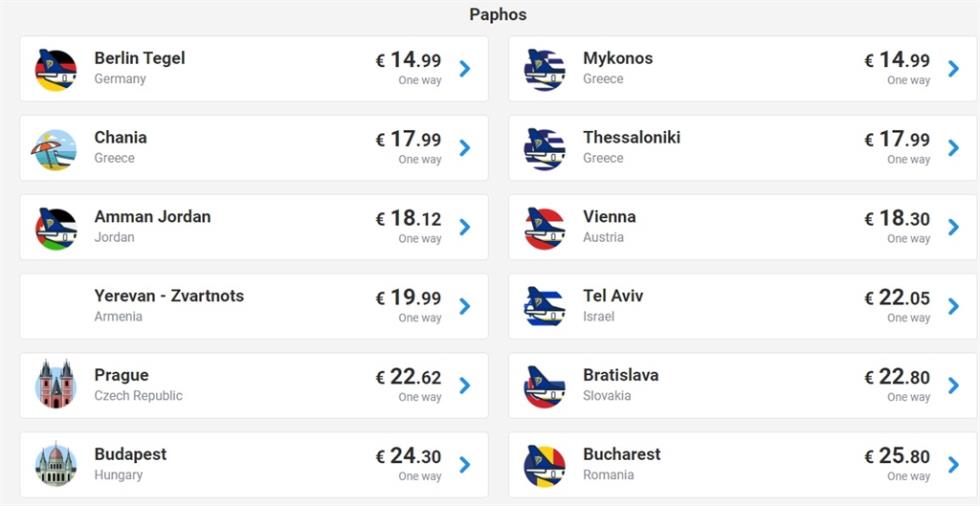Choose the €17.99 Chania one way fare
Screen dimensions: 980x506
408,146
